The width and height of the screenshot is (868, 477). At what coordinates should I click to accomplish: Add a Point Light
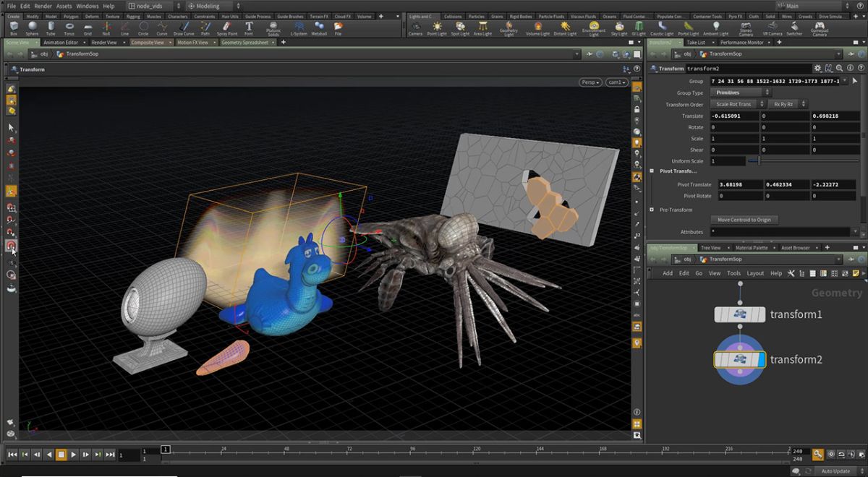(x=437, y=29)
